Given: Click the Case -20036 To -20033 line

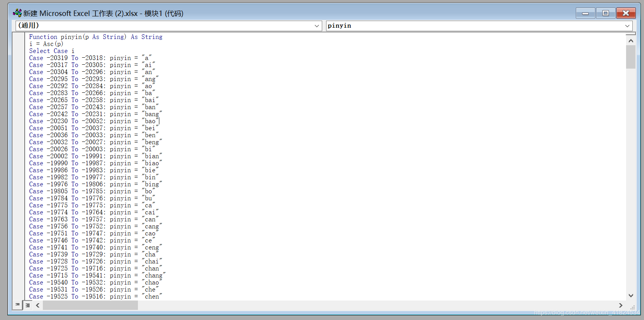Looking at the screenshot, I should pyautogui.click(x=94, y=135).
